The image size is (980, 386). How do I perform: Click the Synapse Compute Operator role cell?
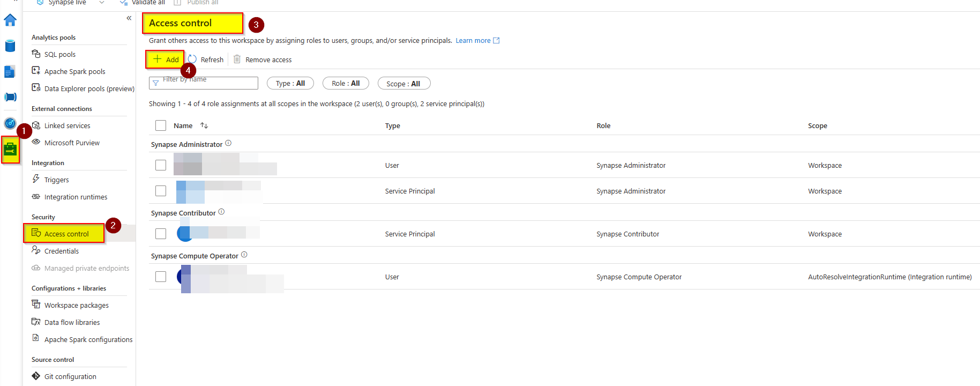tap(639, 277)
